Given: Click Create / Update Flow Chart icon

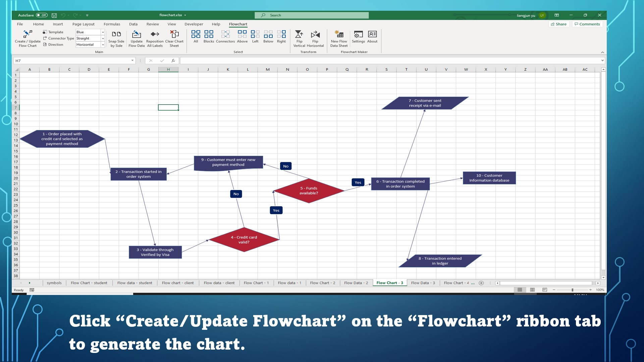Looking at the screenshot, I should [x=28, y=34].
